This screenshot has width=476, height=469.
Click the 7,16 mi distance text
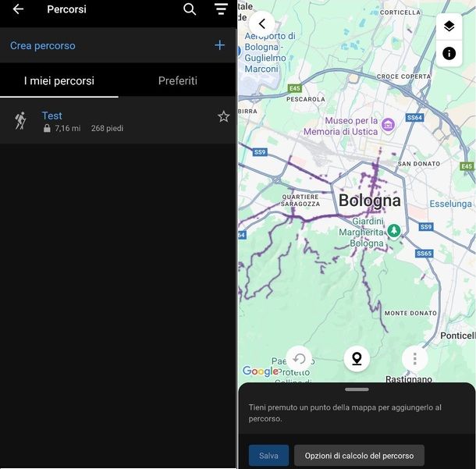click(x=68, y=129)
